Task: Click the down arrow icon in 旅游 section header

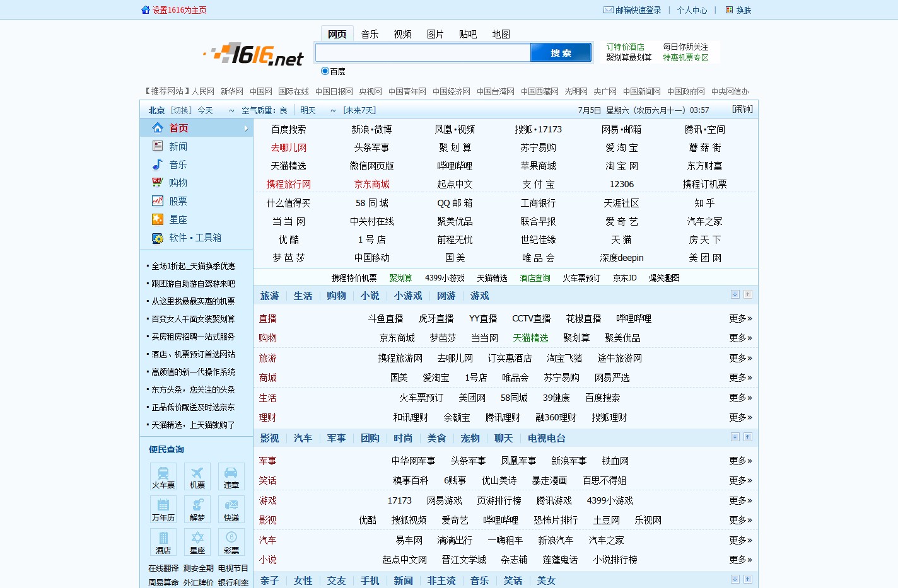Action: (735, 294)
